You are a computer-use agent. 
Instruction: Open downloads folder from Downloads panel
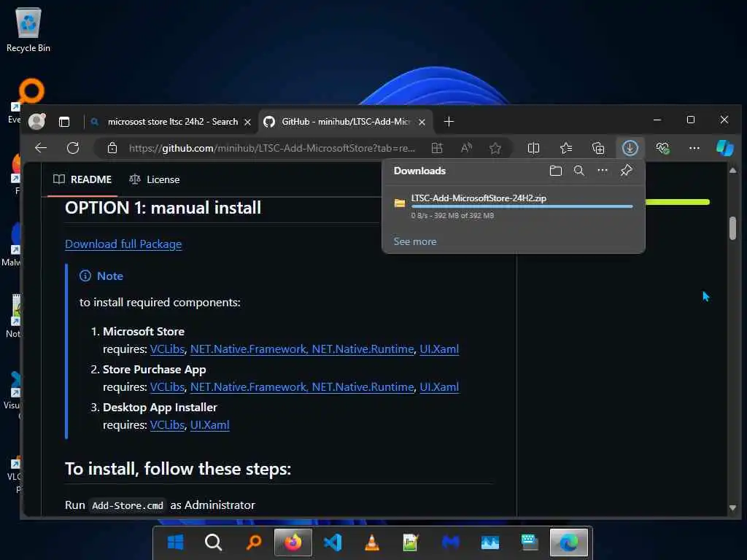555,171
